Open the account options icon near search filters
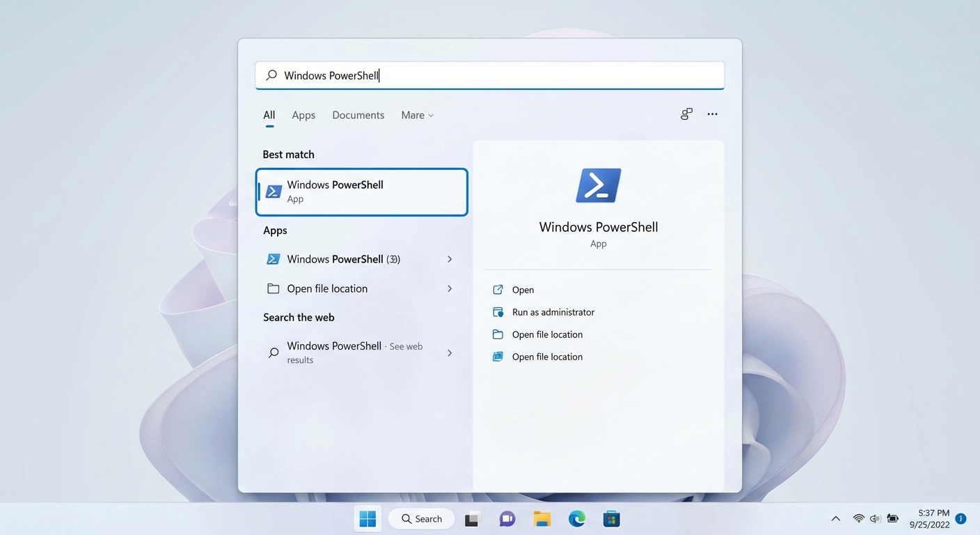 (x=686, y=114)
